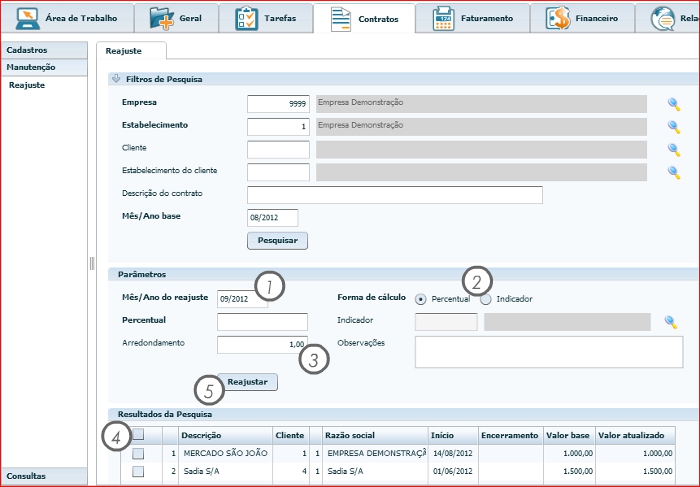Click the Estabelecimento do cliente code field

[x=278, y=172]
